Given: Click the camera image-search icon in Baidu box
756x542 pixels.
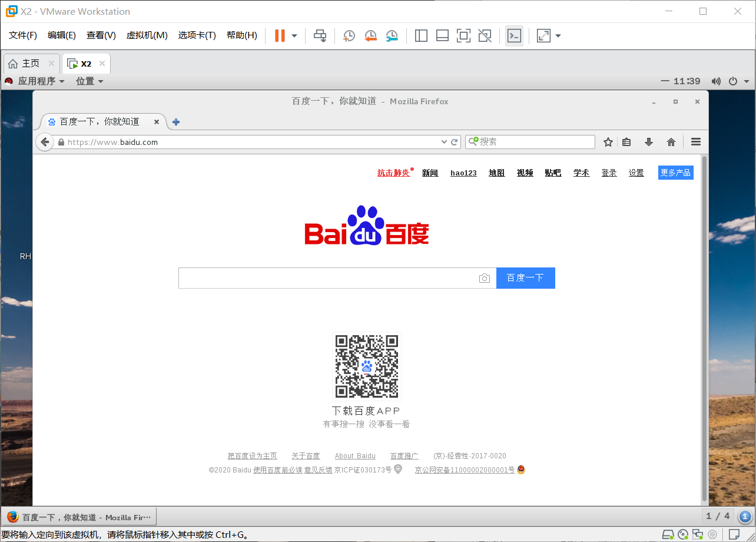Looking at the screenshot, I should 485,278.
